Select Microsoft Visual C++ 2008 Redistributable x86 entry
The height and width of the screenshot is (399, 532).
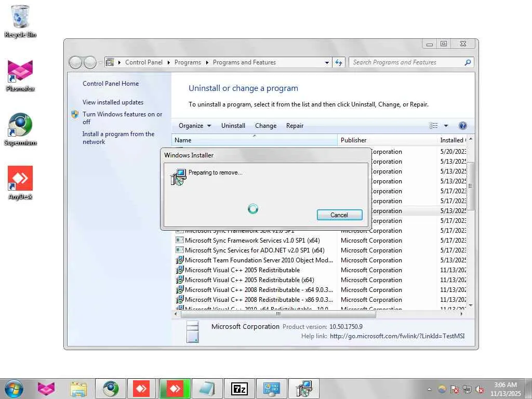click(259, 299)
